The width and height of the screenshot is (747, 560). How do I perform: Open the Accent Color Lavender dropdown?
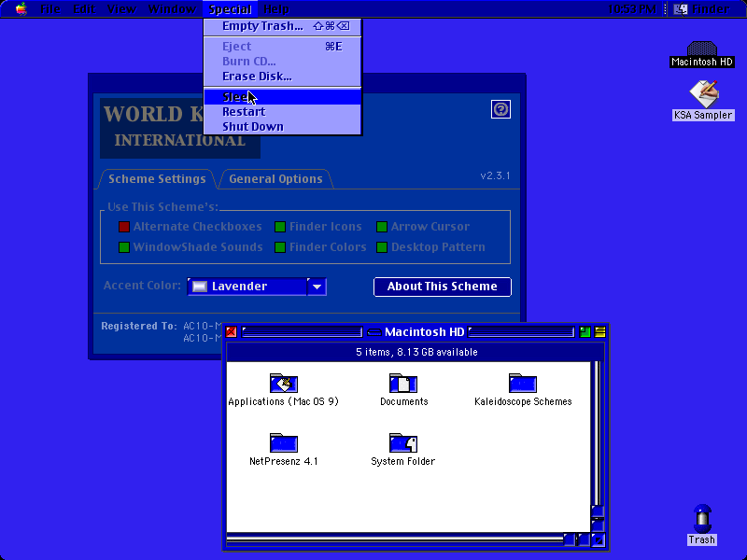(x=257, y=287)
